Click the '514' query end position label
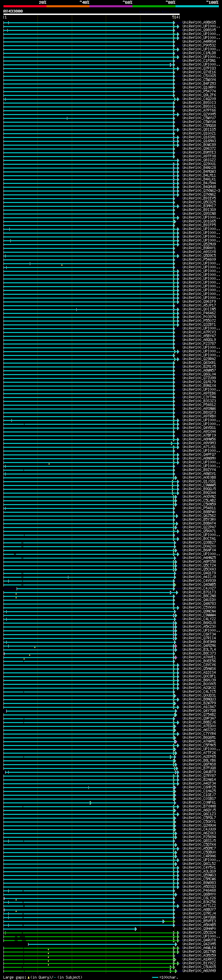Screen dimensions: 222x980 [x=175, y=17]
